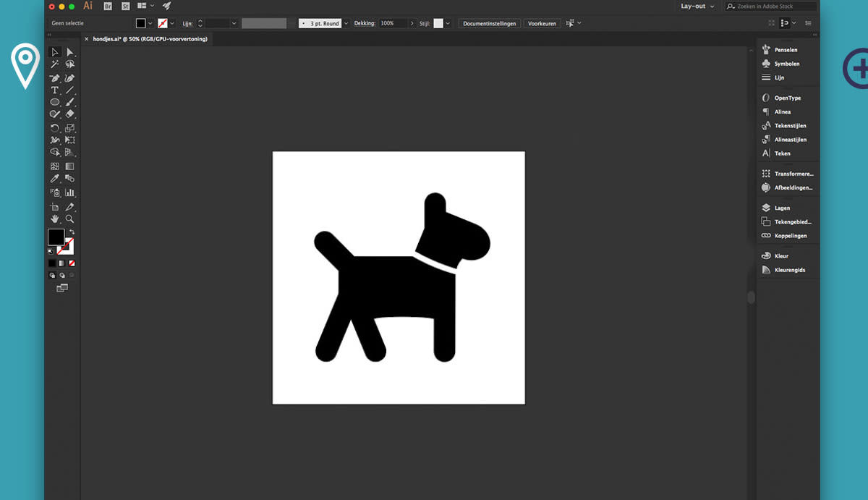The image size is (868, 500).
Task: Select the Shape Builder tool
Action: click(55, 153)
